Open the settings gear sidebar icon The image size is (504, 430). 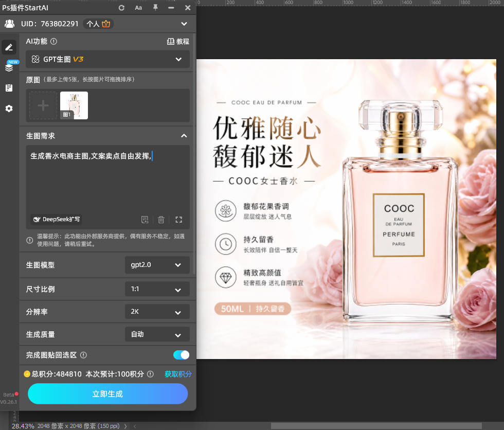[x=9, y=109]
